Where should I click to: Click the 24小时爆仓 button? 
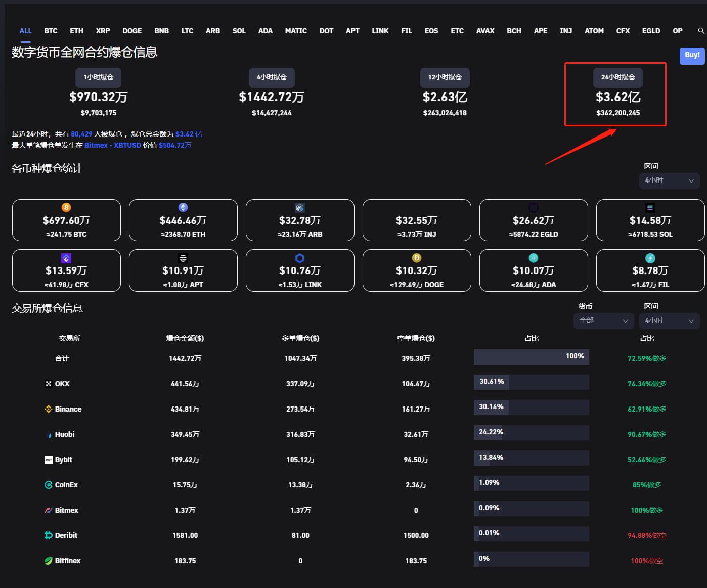click(x=618, y=77)
